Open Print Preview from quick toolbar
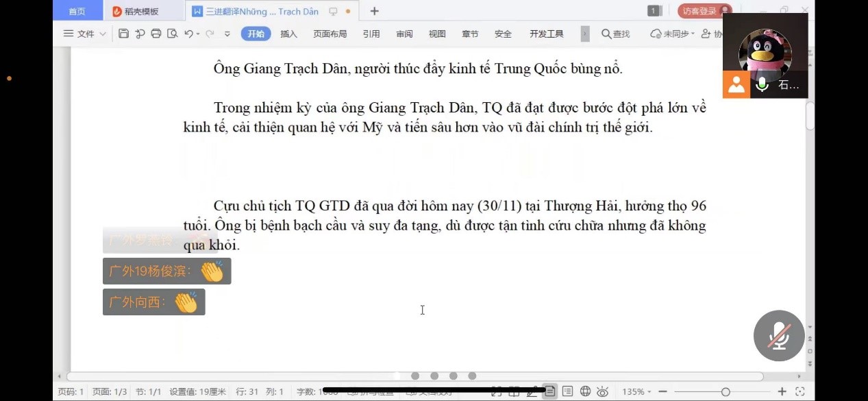 click(172, 34)
